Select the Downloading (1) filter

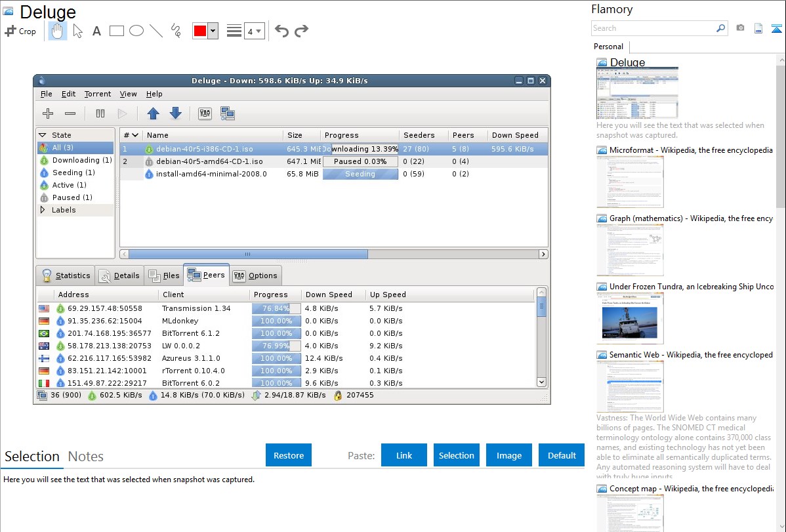pos(75,160)
